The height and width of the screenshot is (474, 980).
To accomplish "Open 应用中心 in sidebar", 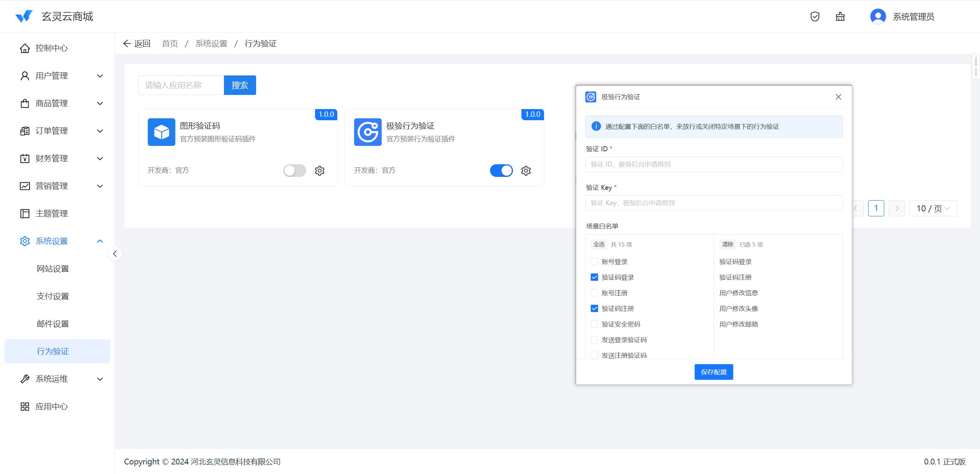I will [x=51, y=407].
